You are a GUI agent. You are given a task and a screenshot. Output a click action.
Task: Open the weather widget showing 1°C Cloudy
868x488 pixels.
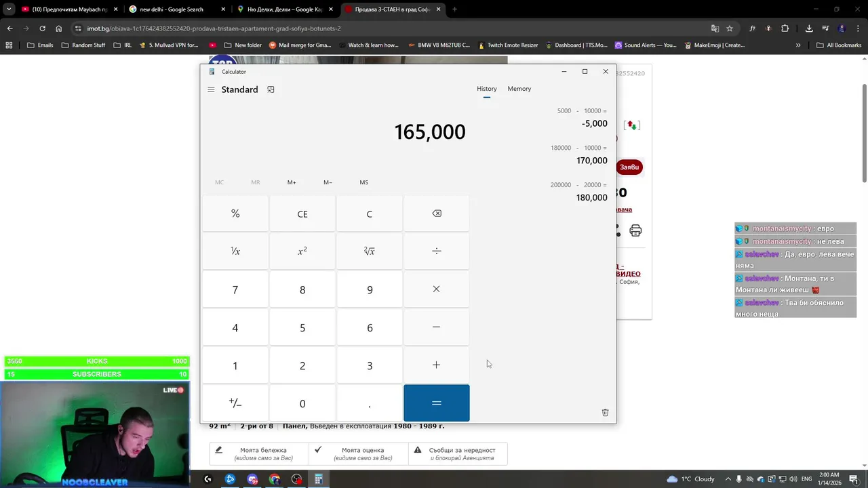click(690, 479)
